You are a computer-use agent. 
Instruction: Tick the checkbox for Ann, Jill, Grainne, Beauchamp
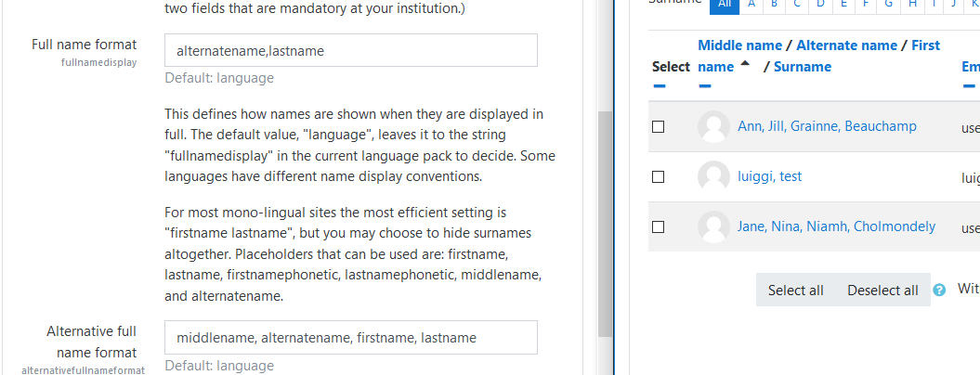point(658,127)
